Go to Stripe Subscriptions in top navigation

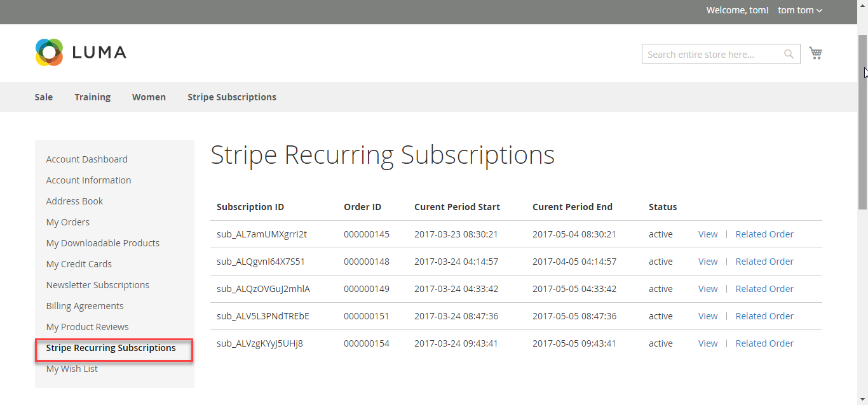pyautogui.click(x=231, y=97)
